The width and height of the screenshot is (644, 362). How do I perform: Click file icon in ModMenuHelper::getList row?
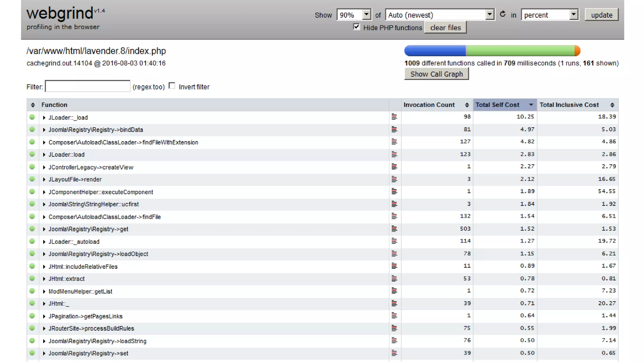click(x=394, y=291)
